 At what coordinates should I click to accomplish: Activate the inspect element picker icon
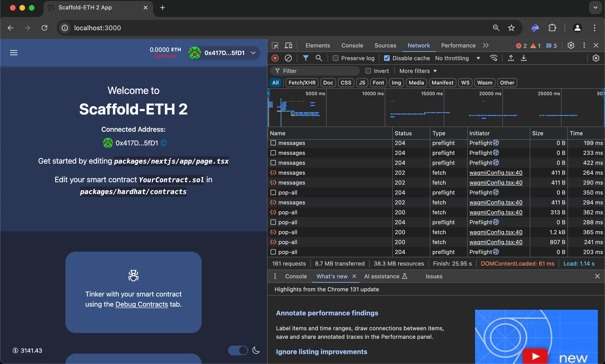275,45
